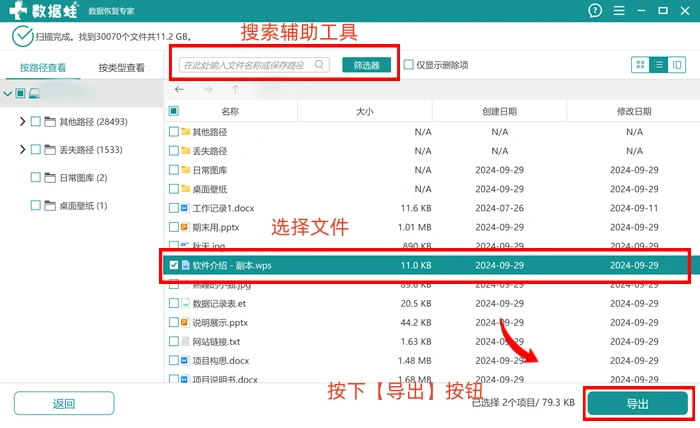Open the hamburger menu in title bar
Viewport: 700px width, 428px height.
coord(619,10)
